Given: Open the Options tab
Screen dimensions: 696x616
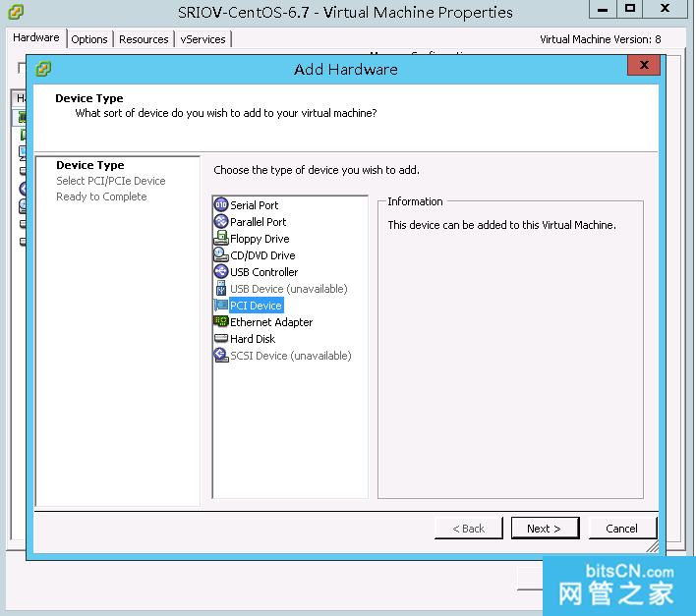Looking at the screenshot, I should click(89, 39).
